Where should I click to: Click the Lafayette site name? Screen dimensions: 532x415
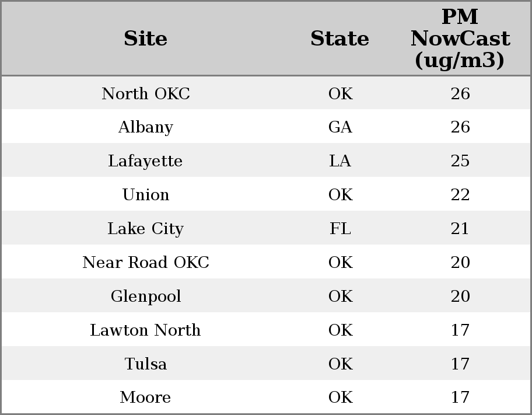click(x=146, y=161)
